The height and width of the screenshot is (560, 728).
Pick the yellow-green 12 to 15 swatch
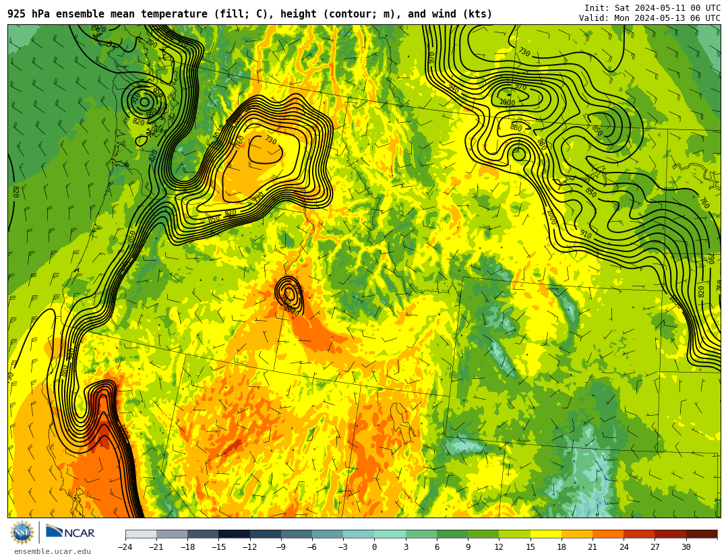[514, 534]
